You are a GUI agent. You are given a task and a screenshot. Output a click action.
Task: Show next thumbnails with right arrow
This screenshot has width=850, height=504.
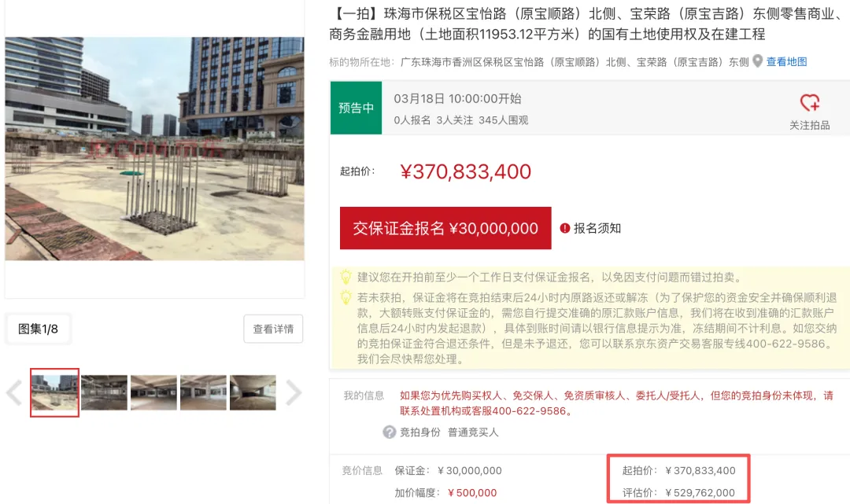[x=294, y=392]
